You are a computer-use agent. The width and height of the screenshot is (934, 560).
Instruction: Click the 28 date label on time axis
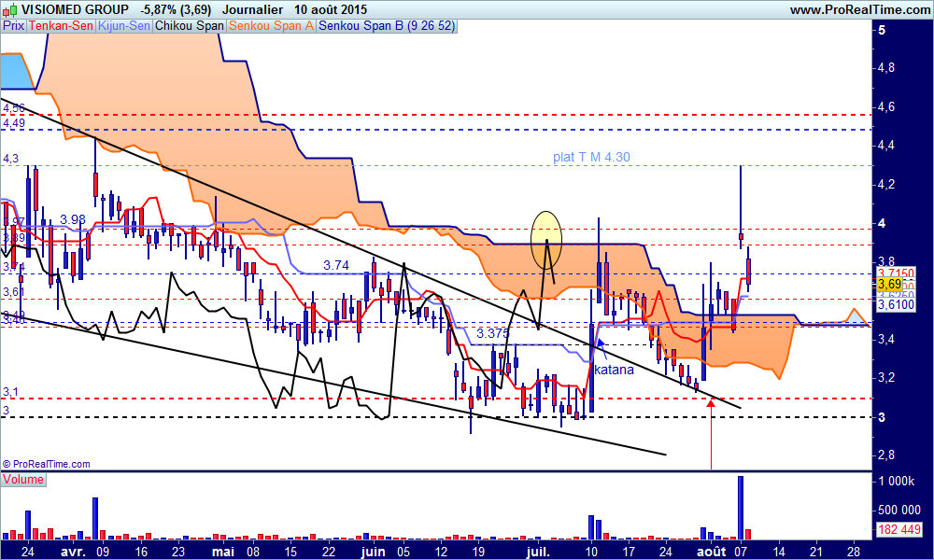pyautogui.click(x=853, y=551)
